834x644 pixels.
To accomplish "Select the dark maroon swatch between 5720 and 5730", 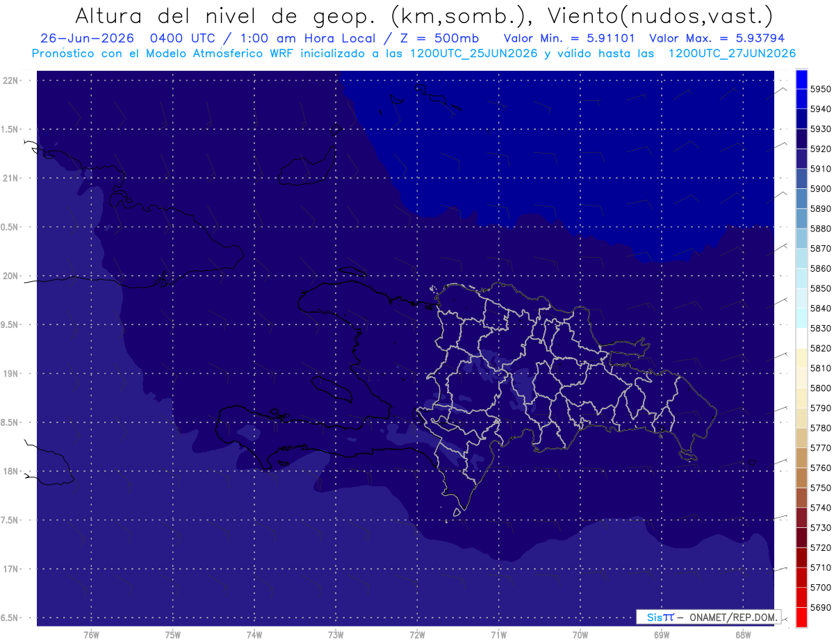I will click(801, 537).
